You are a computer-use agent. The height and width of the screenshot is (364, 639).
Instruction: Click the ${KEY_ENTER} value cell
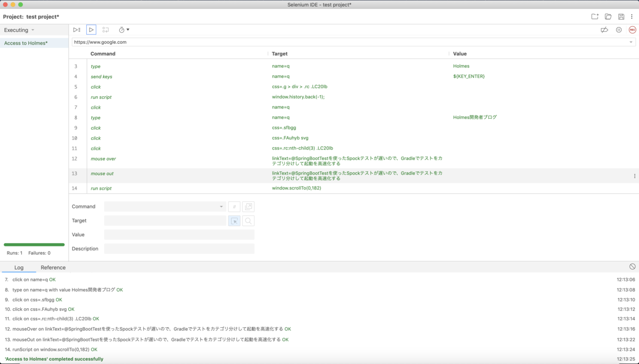coord(469,77)
